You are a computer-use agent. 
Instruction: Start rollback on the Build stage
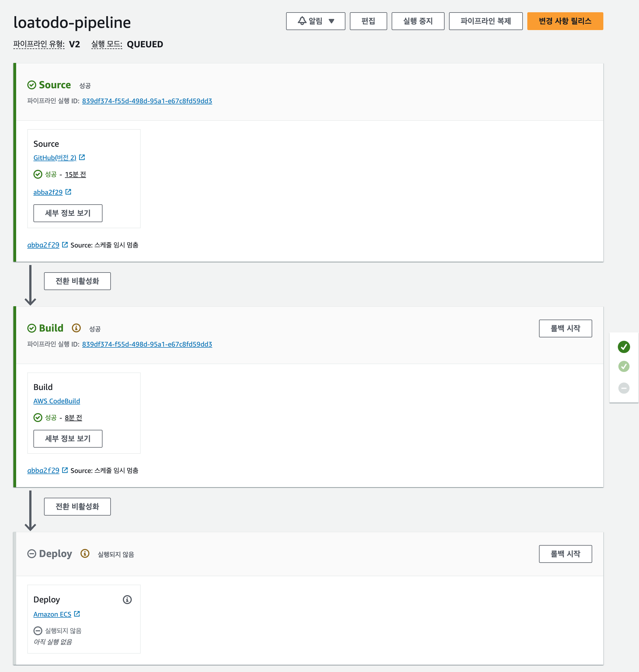point(565,328)
